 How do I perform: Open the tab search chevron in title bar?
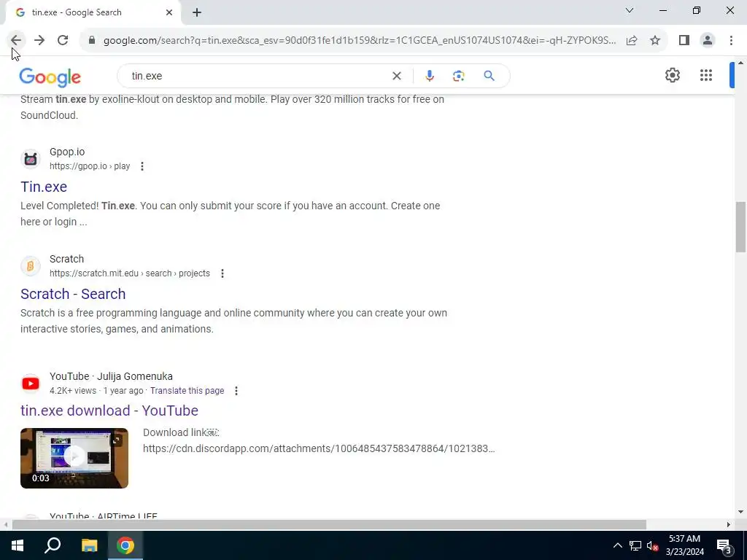click(630, 10)
